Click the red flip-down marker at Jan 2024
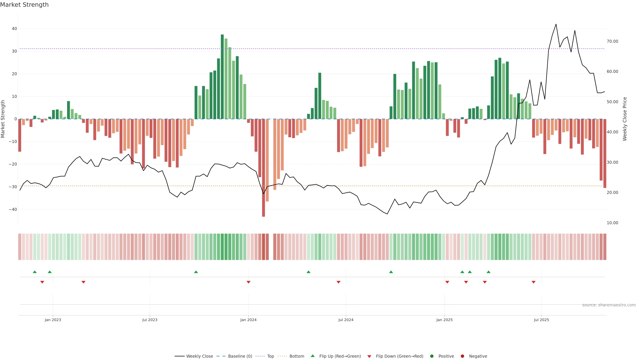The width and height of the screenshot is (644, 362). click(249, 282)
